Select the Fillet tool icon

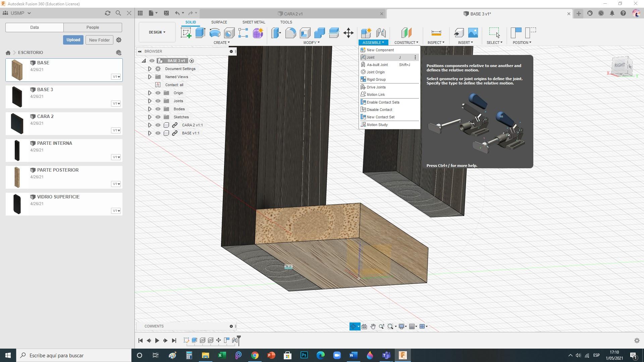[290, 33]
